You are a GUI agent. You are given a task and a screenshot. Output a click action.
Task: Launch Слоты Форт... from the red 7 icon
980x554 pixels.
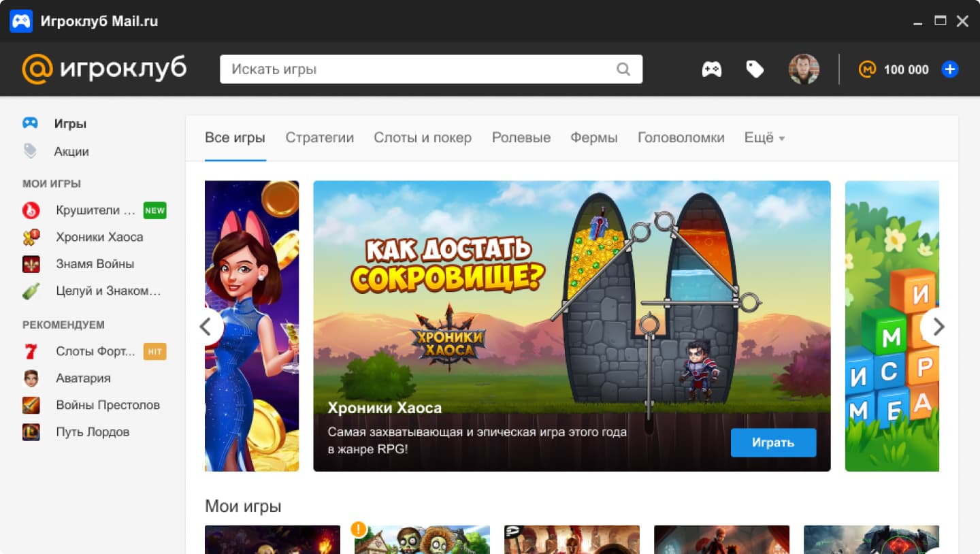coord(31,351)
